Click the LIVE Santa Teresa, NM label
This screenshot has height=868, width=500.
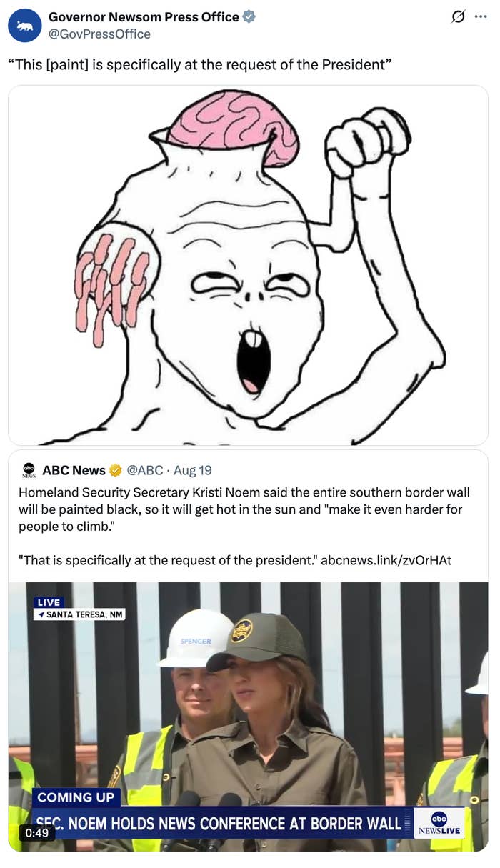(x=79, y=608)
